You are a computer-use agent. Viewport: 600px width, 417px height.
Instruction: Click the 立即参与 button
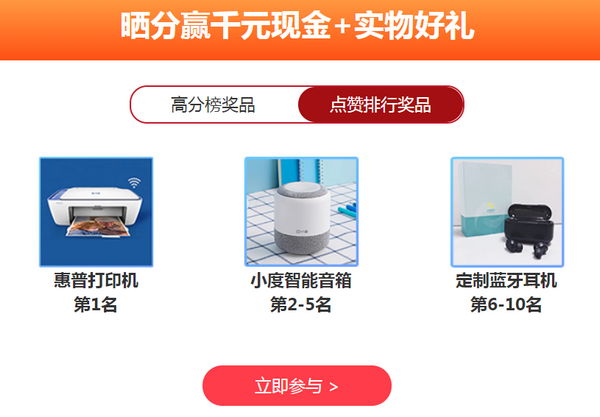[x=297, y=386]
